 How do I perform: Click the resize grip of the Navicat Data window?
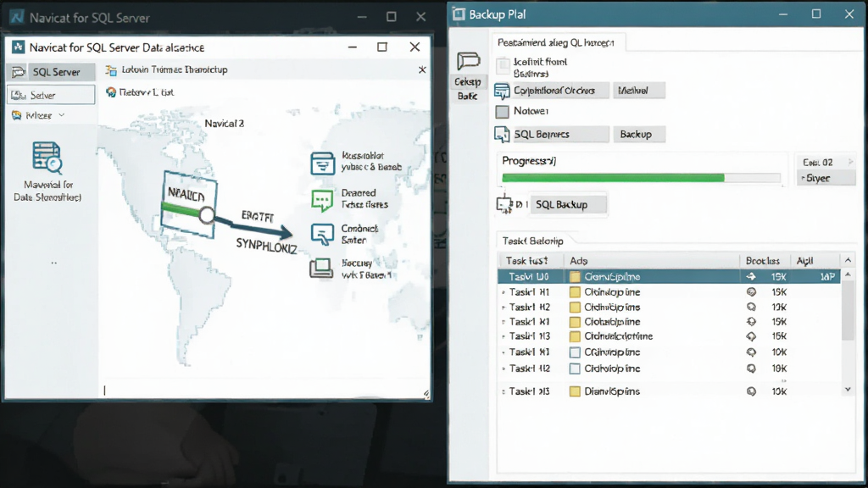pyautogui.click(x=426, y=394)
